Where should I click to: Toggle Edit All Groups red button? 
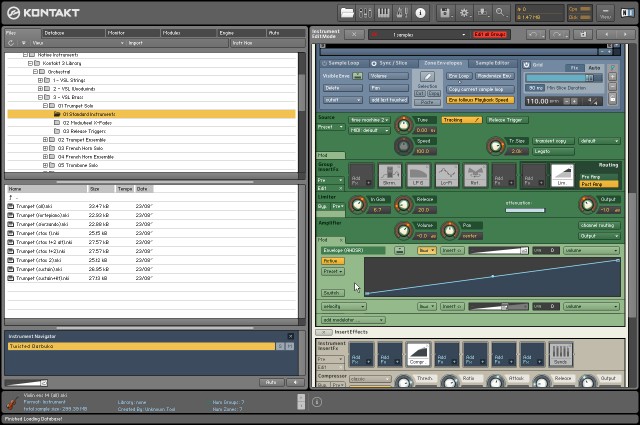click(x=490, y=35)
